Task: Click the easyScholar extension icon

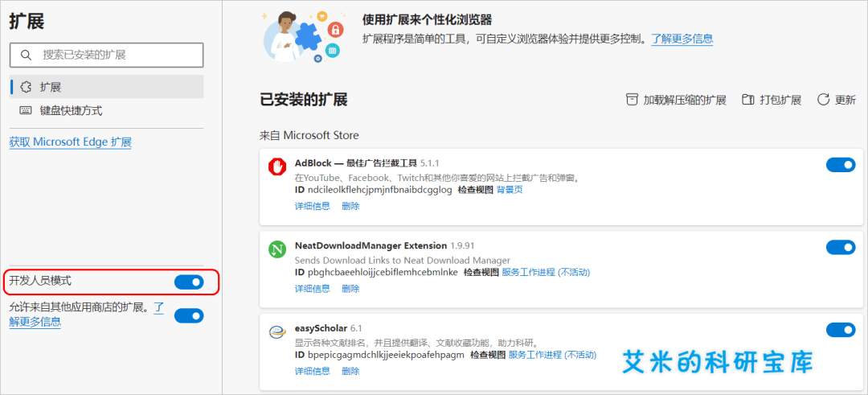Action: tap(276, 331)
